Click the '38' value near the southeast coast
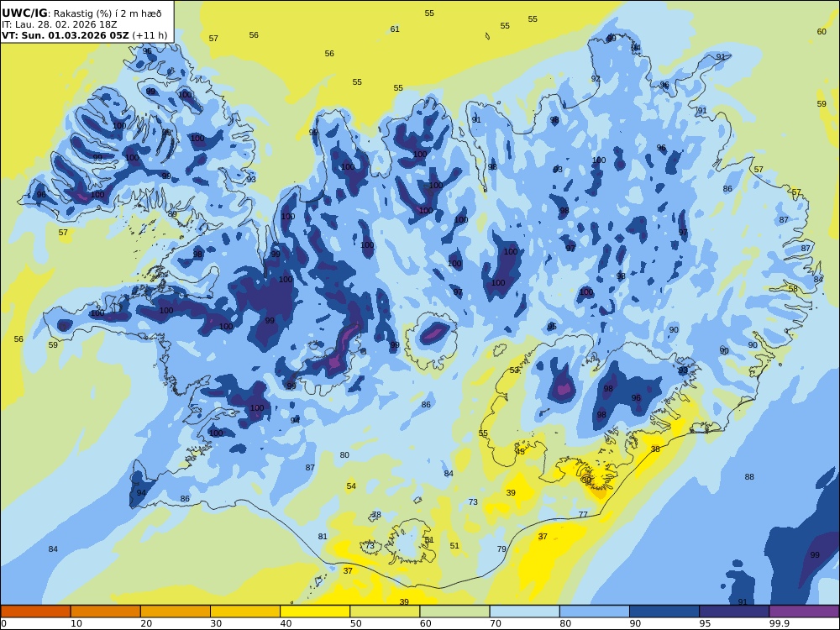Viewport: 840px width, 630px height. 655,449
